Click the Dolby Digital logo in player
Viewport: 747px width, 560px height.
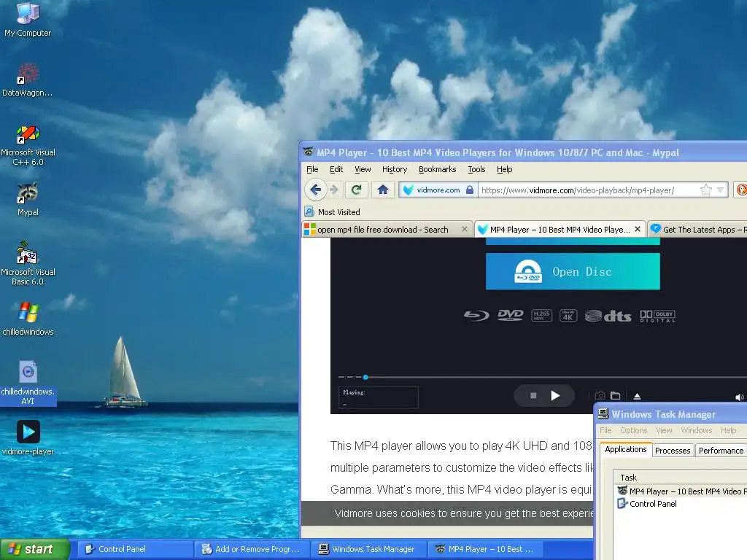click(657, 316)
